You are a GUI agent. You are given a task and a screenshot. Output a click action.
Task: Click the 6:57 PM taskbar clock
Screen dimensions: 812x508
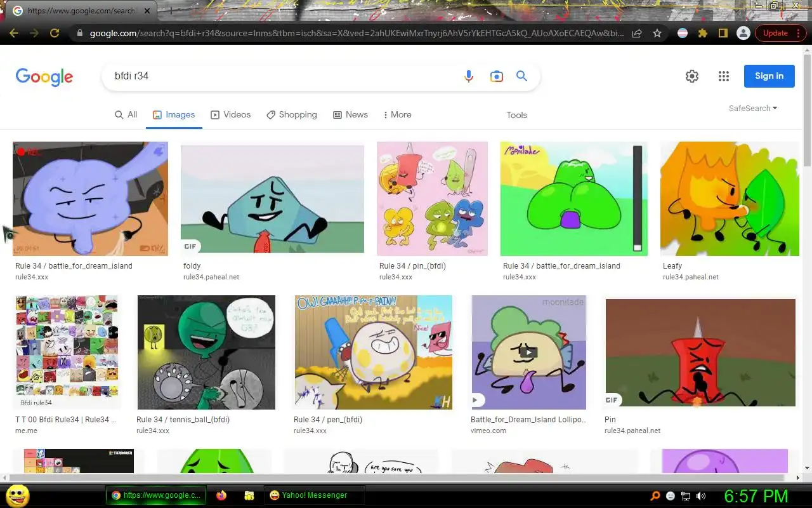[756, 496]
